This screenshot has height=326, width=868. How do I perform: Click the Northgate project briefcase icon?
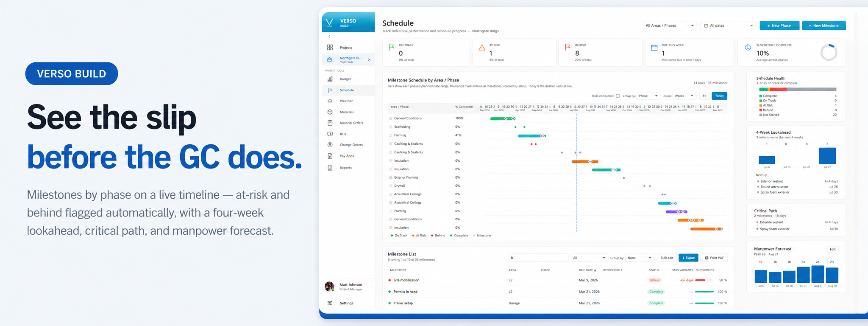tap(330, 60)
